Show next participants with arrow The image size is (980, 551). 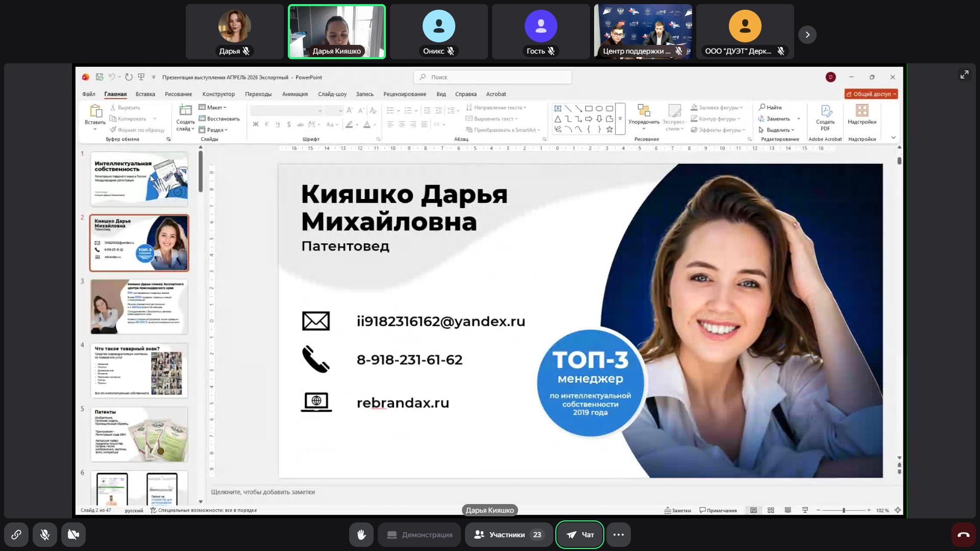[x=807, y=35]
